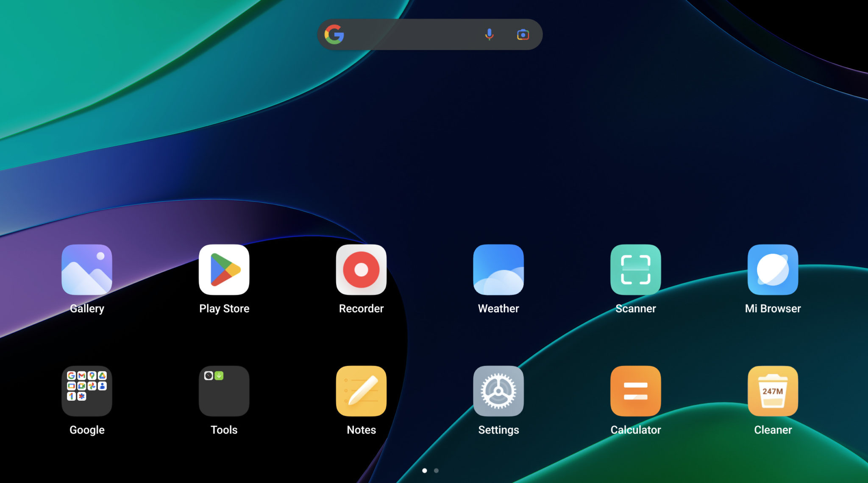Launch the Play Store app
This screenshot has width=868, height=483.
tap(224, 269)
